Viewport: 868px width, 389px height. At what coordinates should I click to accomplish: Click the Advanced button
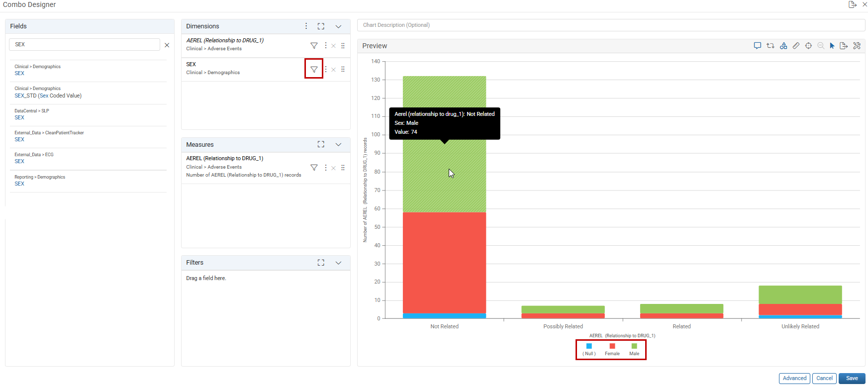794,379
